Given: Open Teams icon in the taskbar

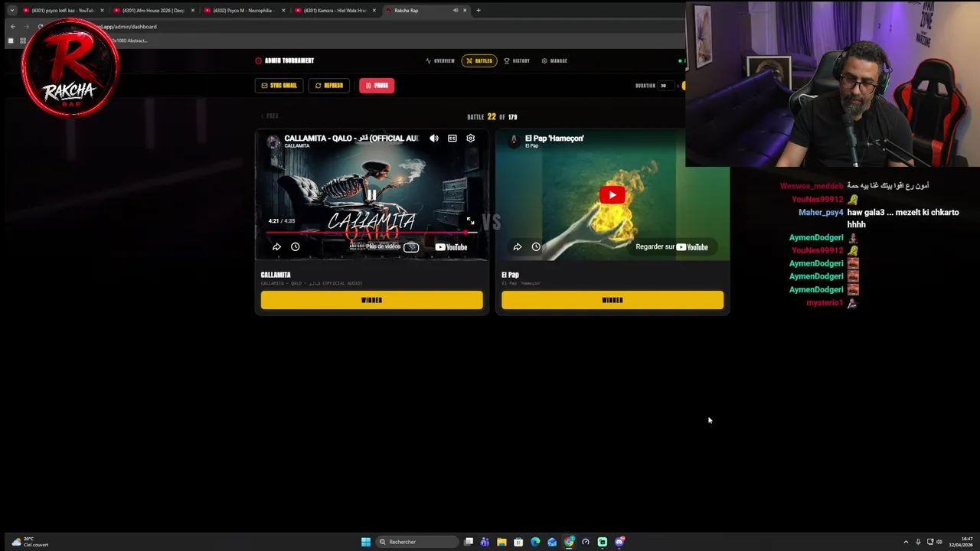Looking at the screenshot, I should click(485, 542).
